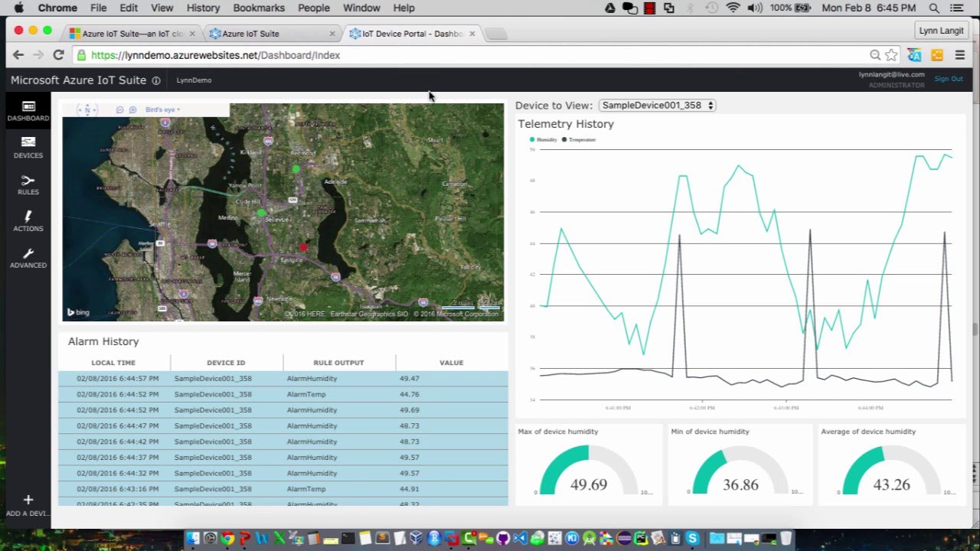Open the Device to View dropdown
The width and height of the screenshot is (980, 551).
657,106
